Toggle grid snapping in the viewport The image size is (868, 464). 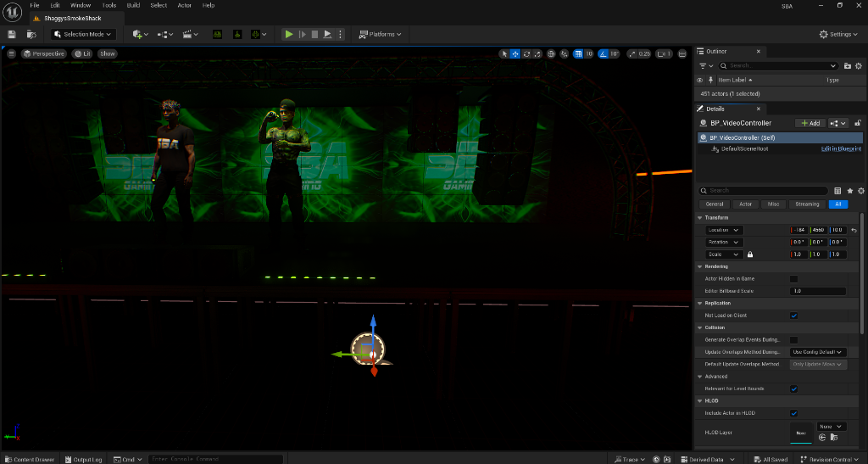click(578, 53)
